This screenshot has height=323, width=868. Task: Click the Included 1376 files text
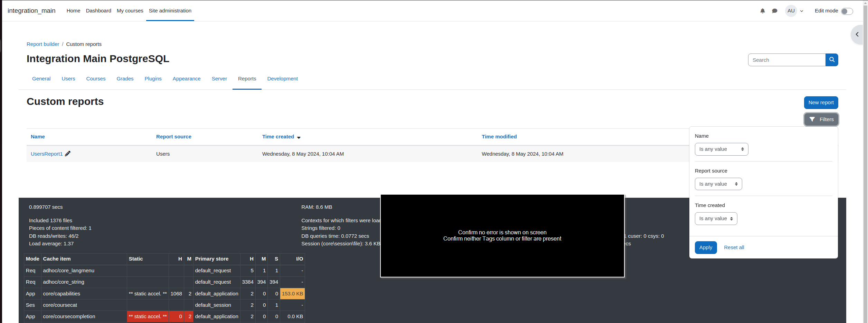coord(50,221)
